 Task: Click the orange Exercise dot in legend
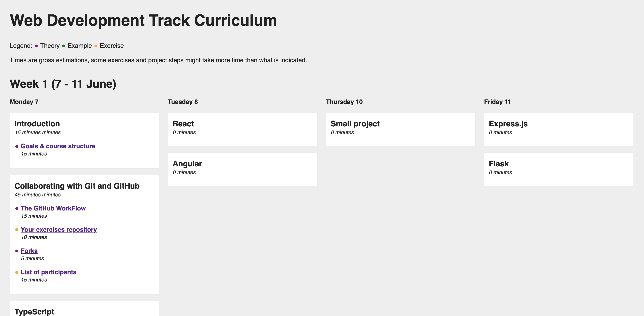(x=96, y=46)
